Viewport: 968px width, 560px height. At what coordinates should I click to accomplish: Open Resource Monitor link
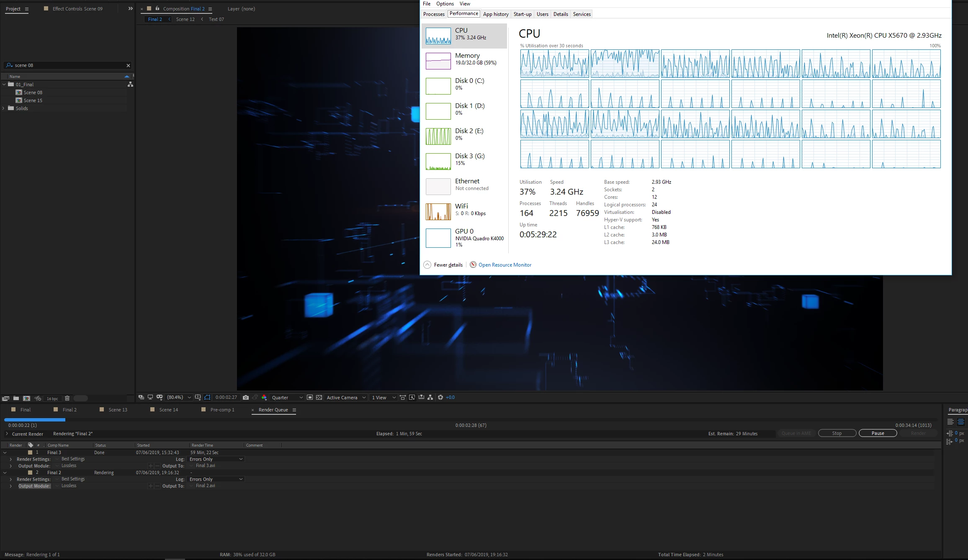505,265
